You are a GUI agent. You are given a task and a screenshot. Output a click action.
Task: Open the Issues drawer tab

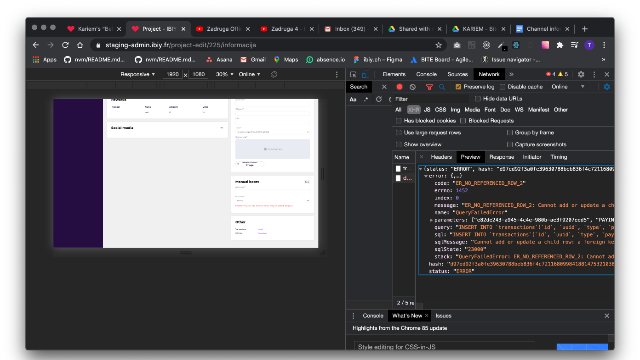coord(443,316)
